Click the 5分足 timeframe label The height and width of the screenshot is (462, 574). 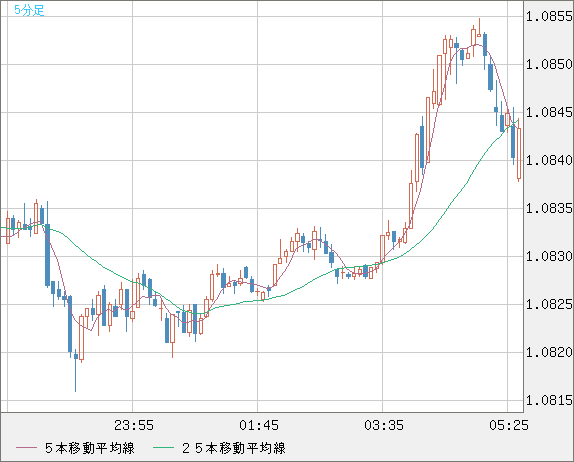[x=29, y=10]
